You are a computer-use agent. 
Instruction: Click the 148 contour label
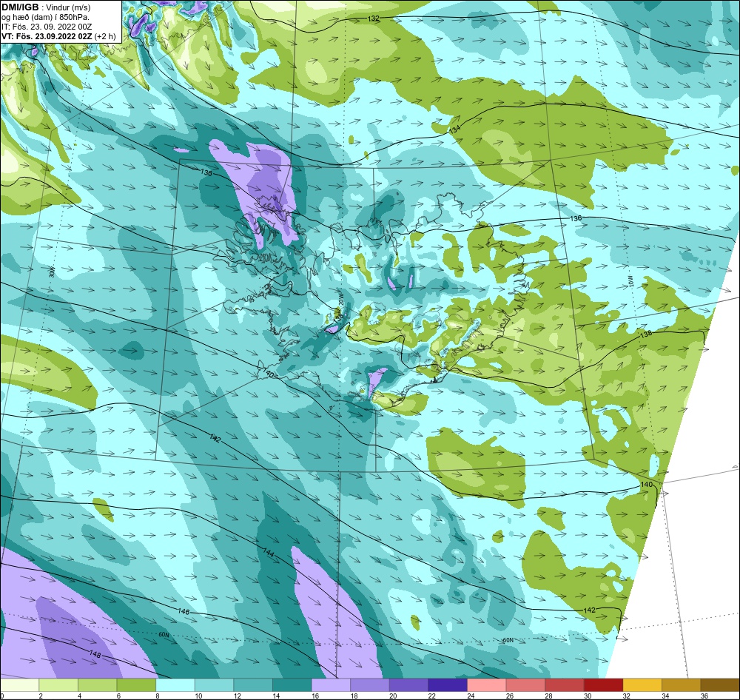coord(95,653)
